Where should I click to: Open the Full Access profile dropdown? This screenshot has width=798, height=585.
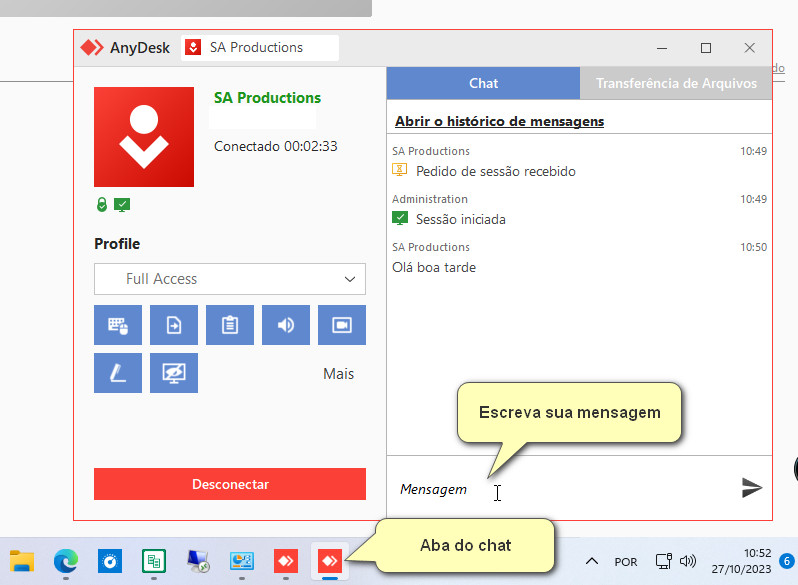coord(230,279)
